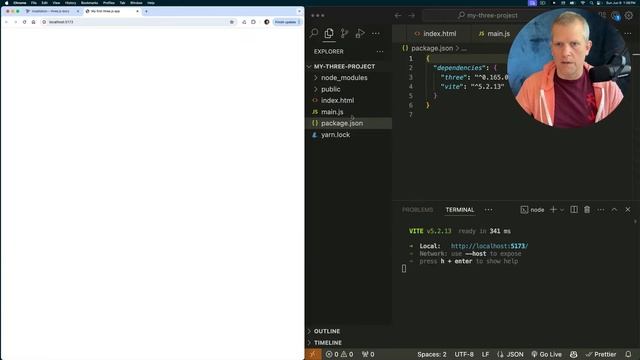Open a new Chrome tab
Viewport: 640px width, 360px height.
[x=146, y=11]
